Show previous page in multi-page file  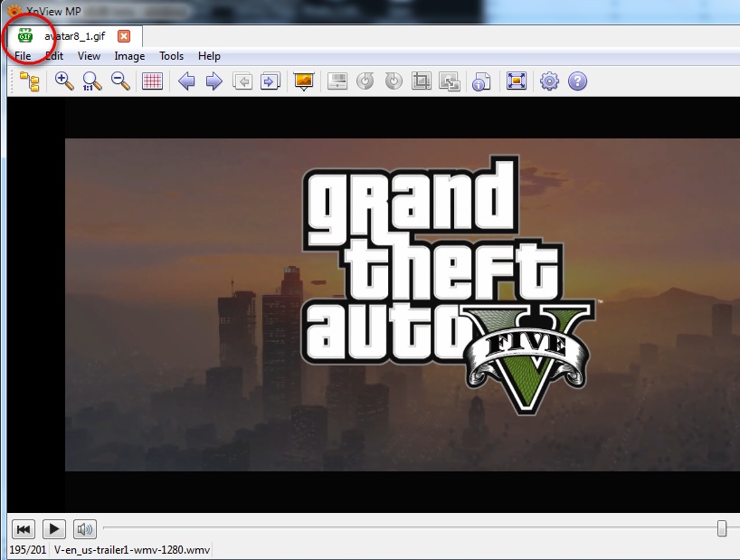tap(242, 81)
